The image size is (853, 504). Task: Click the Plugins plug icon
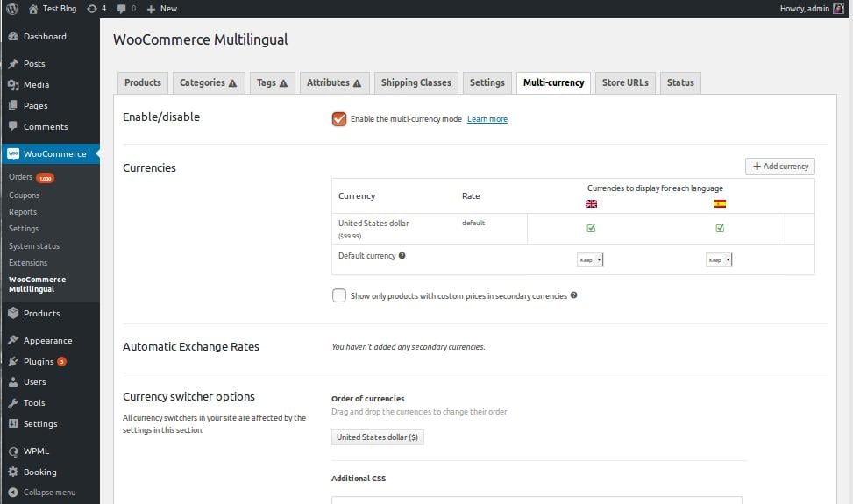[13, 361]
